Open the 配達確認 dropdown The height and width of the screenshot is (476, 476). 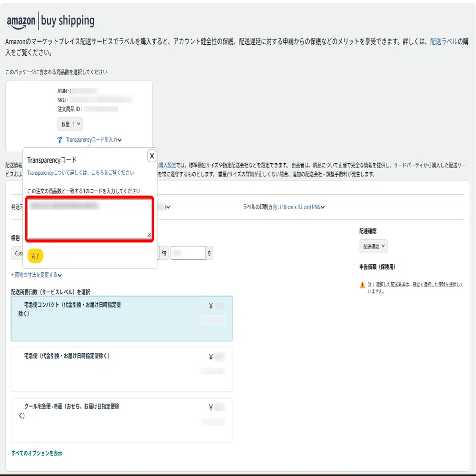point(373,246)
